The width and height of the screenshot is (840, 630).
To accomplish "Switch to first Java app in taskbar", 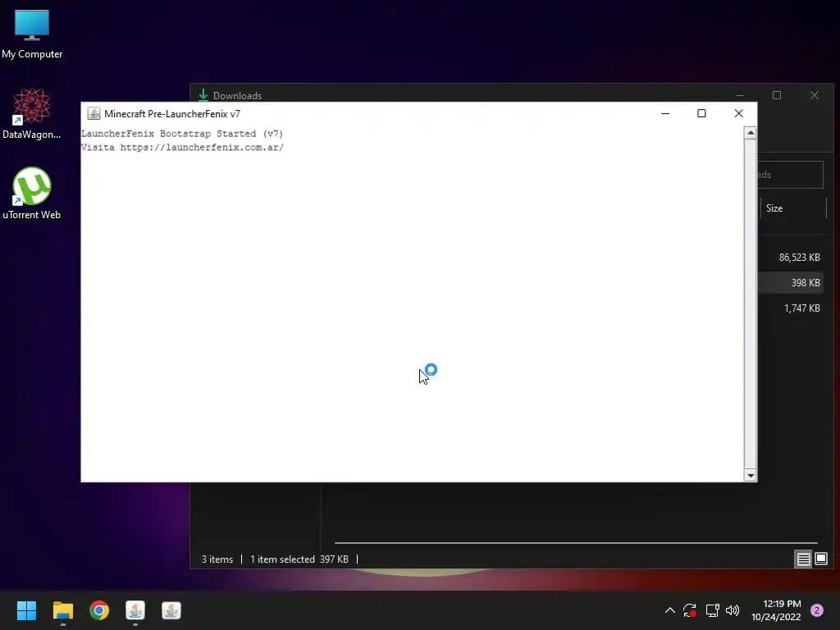I will tap(135, 610).
